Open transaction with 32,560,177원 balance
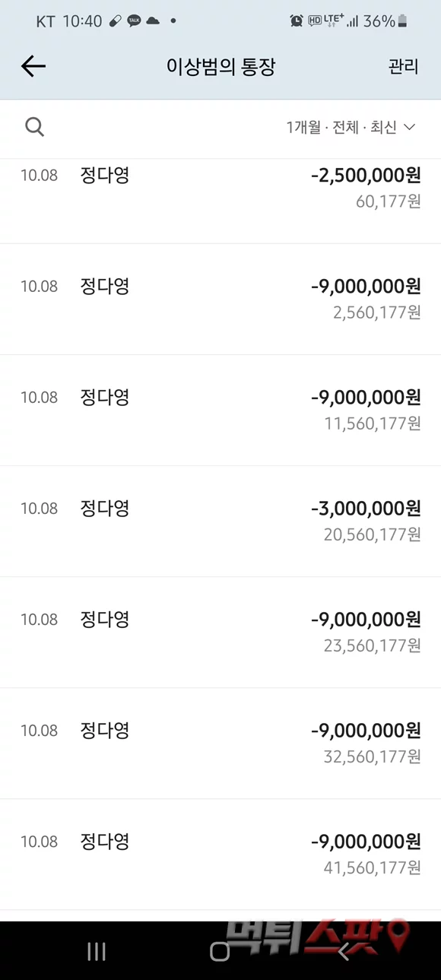 coord(220,743)
